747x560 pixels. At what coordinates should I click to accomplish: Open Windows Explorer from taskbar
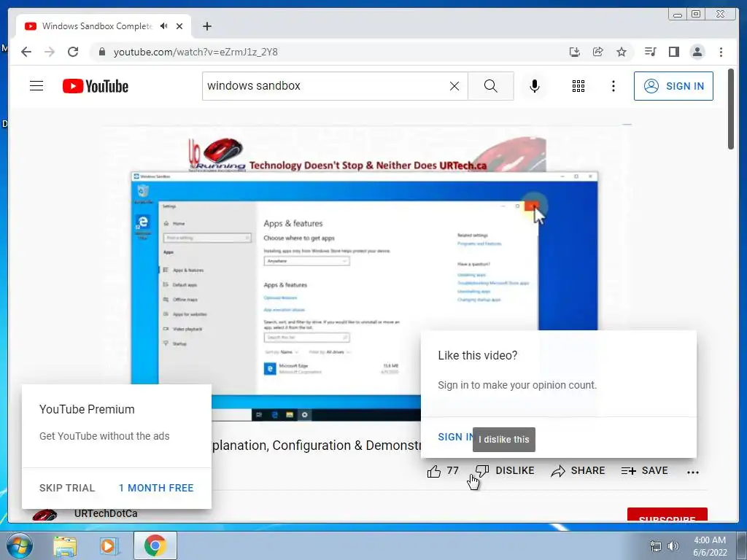[x=64, y=545]
